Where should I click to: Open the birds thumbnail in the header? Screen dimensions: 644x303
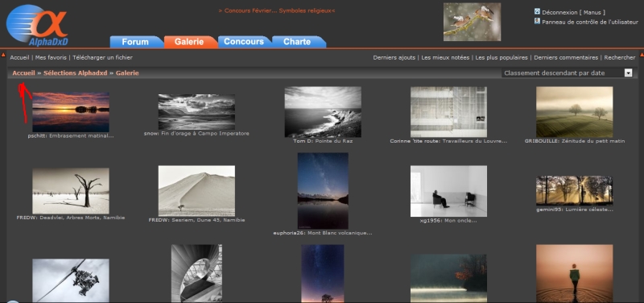coord(472,22)
